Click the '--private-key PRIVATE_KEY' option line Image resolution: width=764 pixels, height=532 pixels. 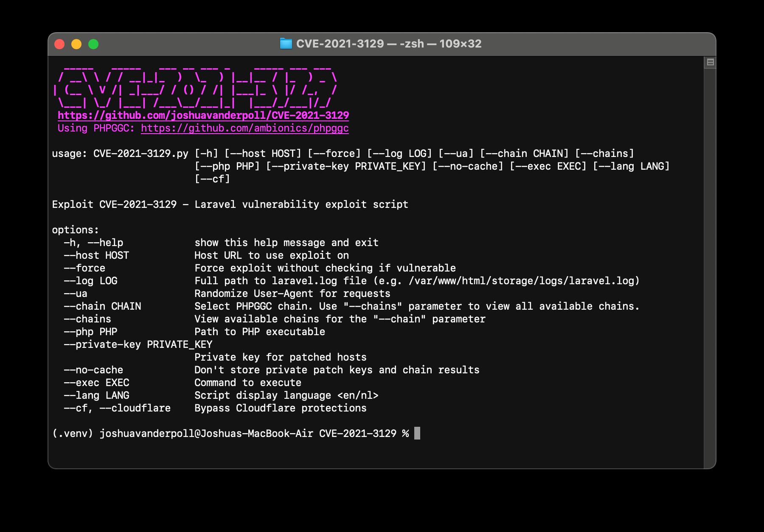point(138,344)
